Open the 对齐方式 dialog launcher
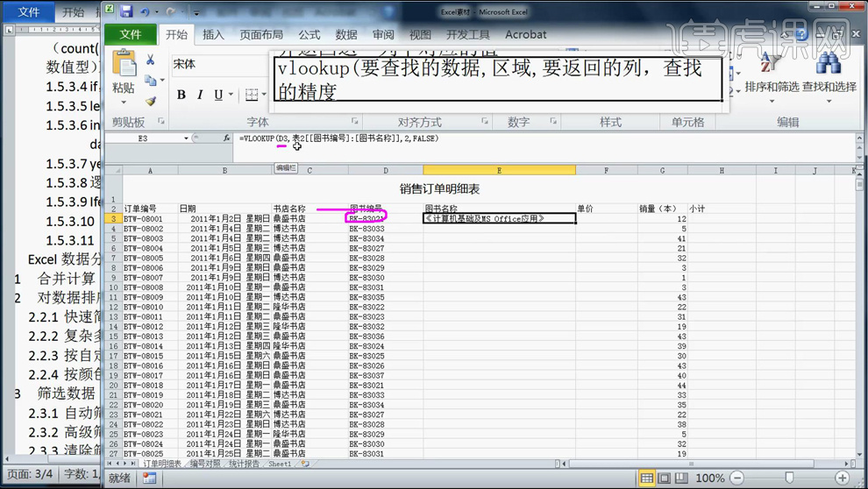 point(484,121)
